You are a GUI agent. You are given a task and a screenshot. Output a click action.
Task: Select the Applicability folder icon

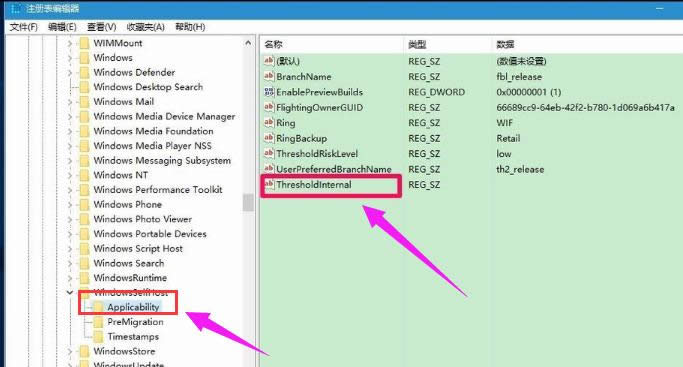click(x=99, y=307)
